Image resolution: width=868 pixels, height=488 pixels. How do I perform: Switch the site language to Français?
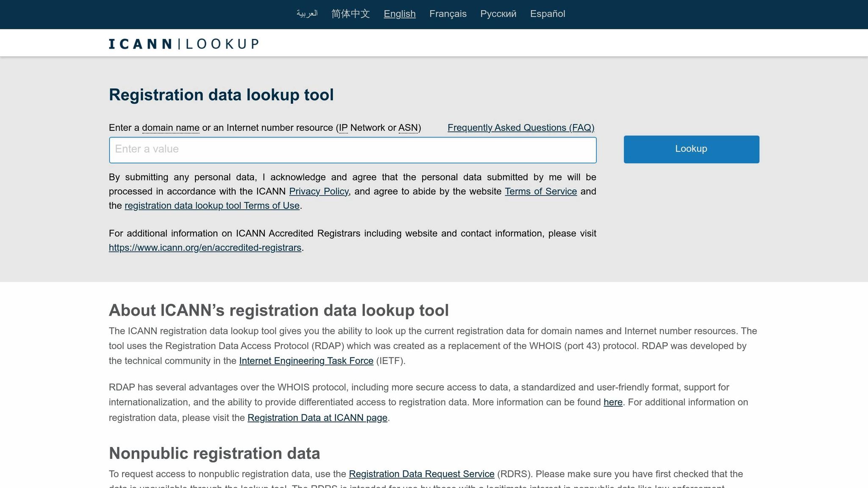(x=448, y=14)
